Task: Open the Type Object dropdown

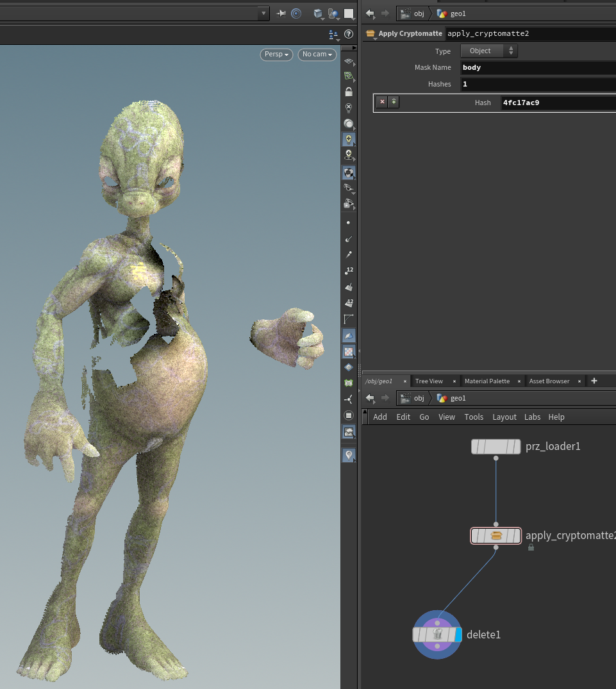Action: click(488, 51)
